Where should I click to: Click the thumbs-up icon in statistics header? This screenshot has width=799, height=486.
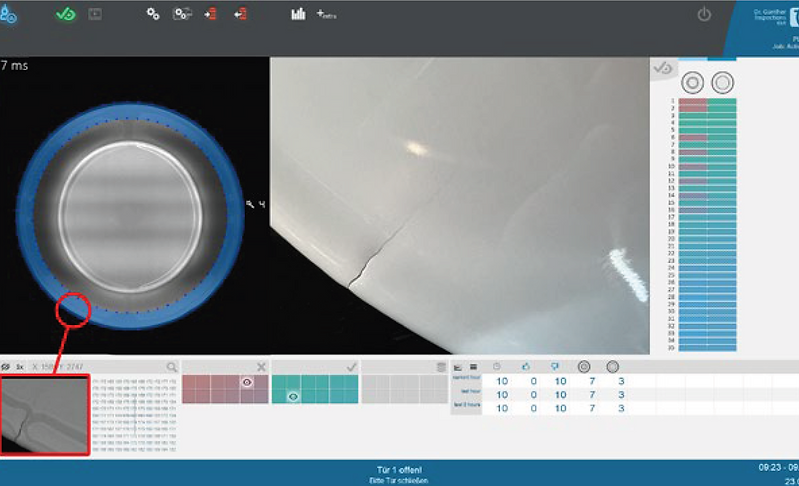(526, 367)
